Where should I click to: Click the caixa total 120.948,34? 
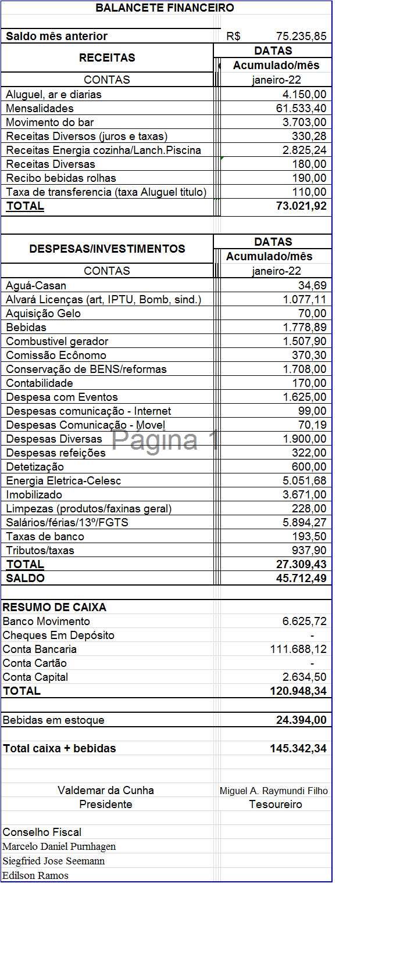click(298, 691)
